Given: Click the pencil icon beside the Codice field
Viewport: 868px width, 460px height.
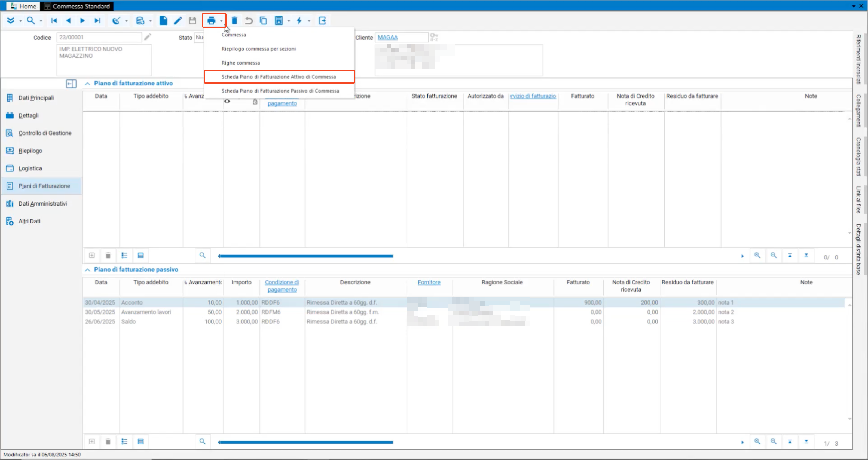Looking at the screenshot, I should click(148, 37).
